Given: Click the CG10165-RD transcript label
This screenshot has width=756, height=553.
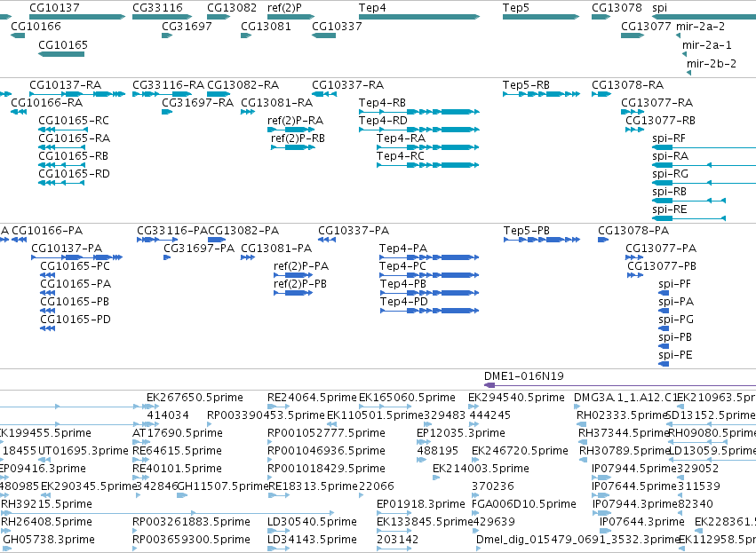Looking at the screenshot, I should point(74,174).
